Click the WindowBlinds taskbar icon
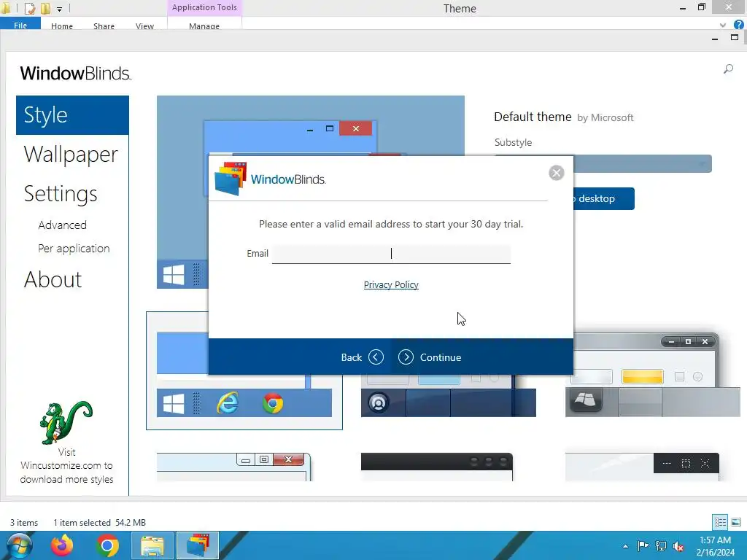This screenshot has height=560, width=747. tap(198, 545)
